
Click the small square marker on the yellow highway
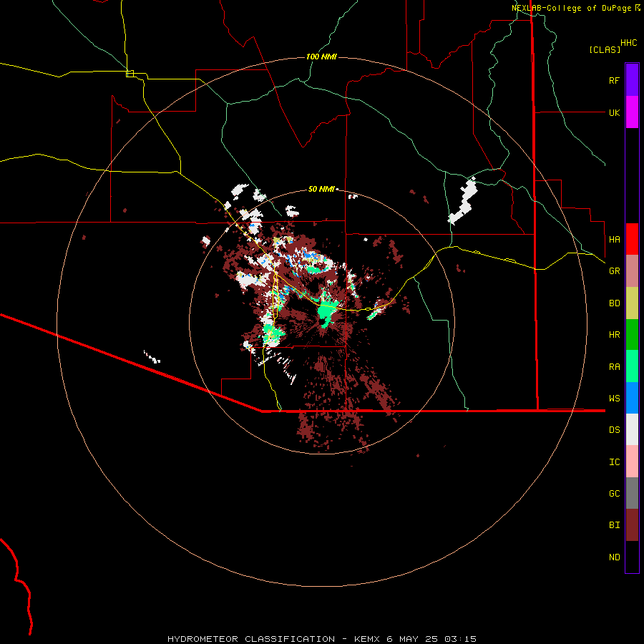tap(130, 74)
